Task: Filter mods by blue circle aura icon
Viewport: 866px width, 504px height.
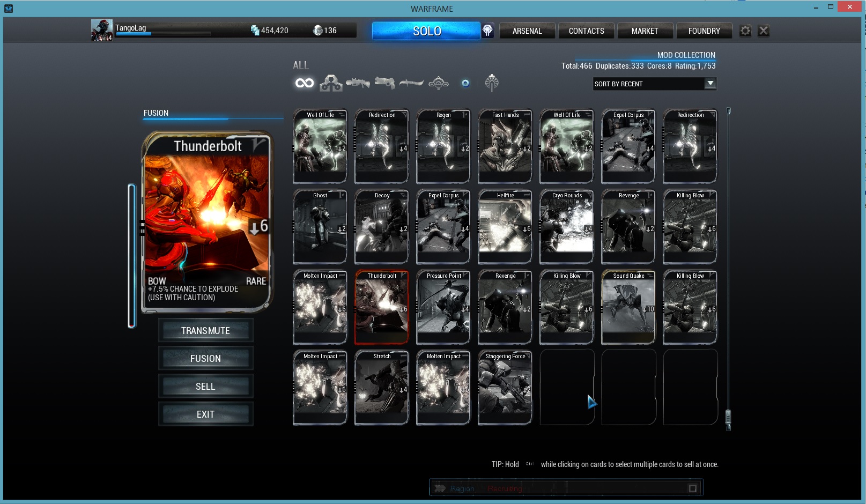Action: (465, 83)
